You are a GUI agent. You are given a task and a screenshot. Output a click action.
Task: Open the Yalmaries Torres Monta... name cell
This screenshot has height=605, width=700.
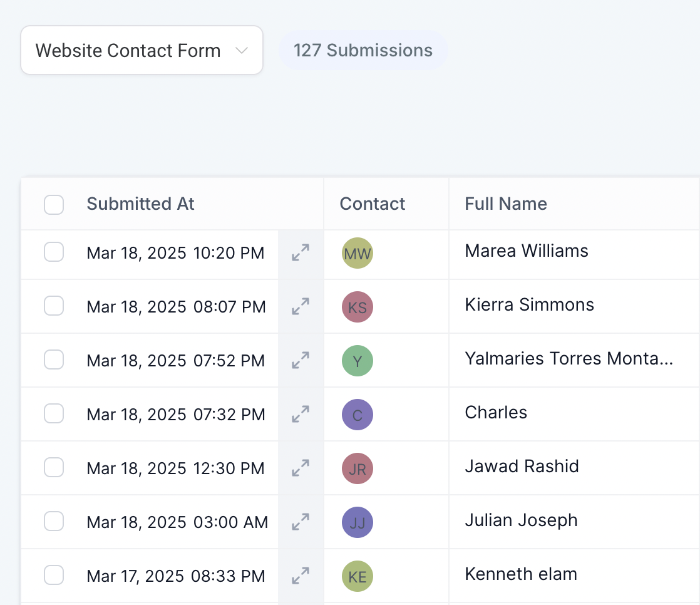tap(569, 359)
